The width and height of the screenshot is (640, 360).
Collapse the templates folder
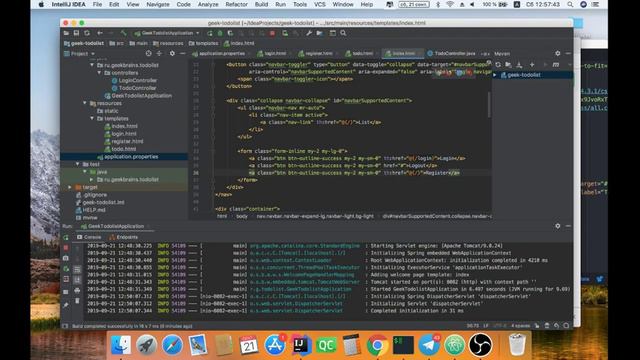point(92,118)
